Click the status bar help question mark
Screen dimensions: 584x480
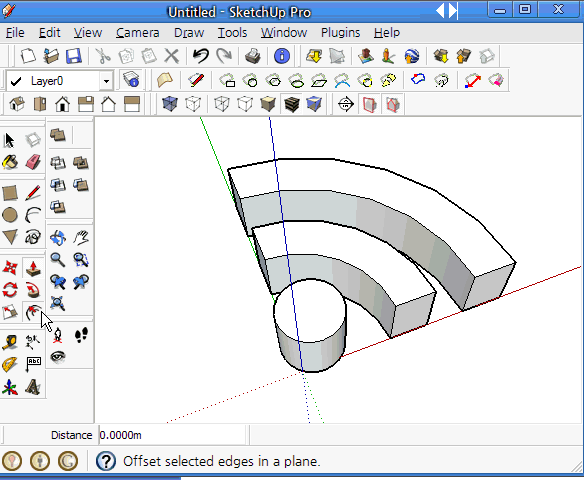click(x=106, y=461)
